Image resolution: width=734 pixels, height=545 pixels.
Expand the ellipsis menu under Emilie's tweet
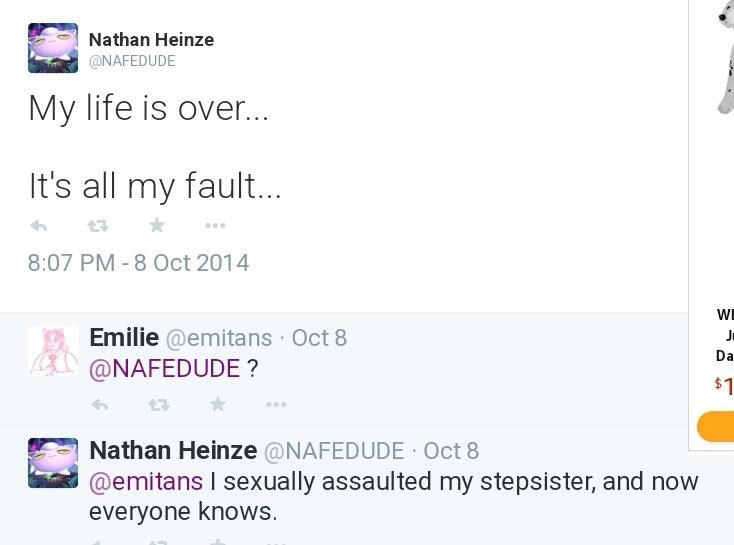tap(276, 405)
